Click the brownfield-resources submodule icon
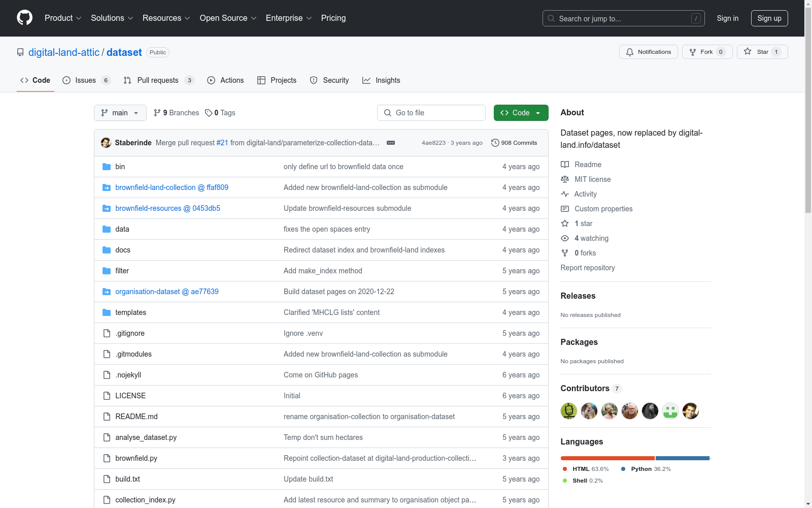The width and height of the screenshot is (812, 508). tap(107, 208)
